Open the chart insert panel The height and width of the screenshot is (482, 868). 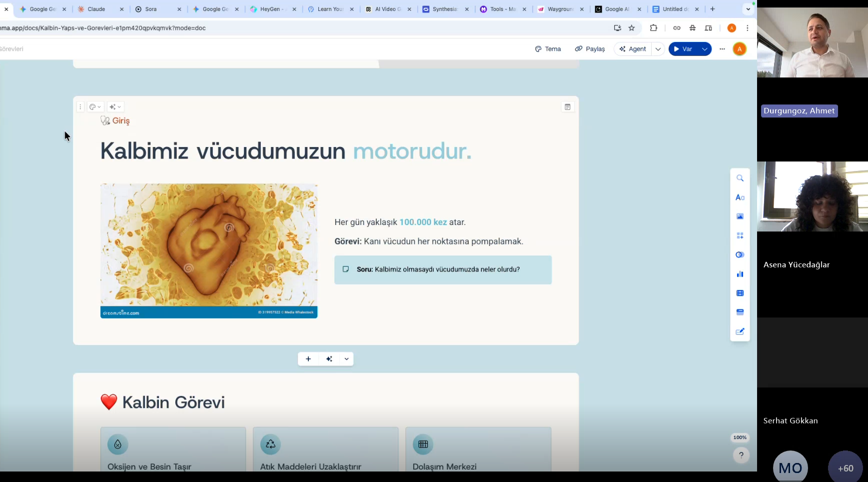coord(740,274)
